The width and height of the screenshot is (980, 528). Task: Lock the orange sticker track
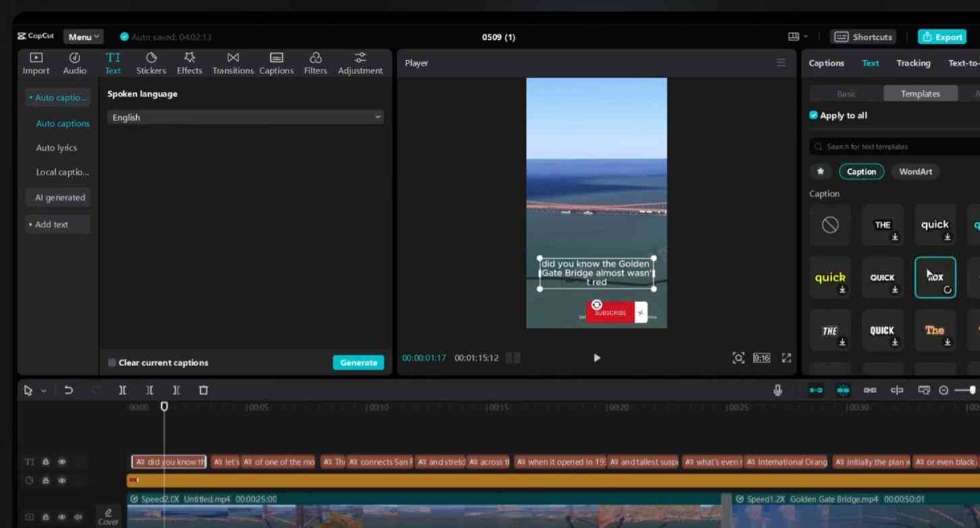pos(46,481)
